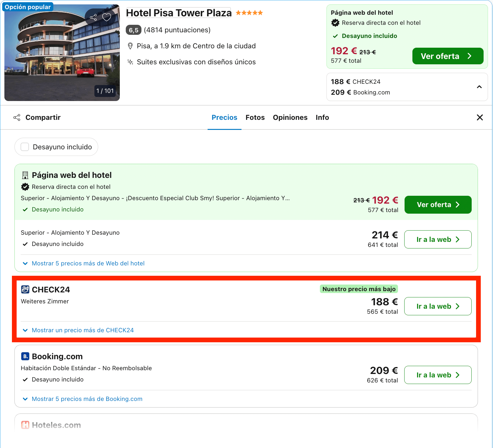This screenshot has width=493, height=448.
Task: Click the Hoteles.com logo icon
Action: pyautogui.click(x=25, y=425)
